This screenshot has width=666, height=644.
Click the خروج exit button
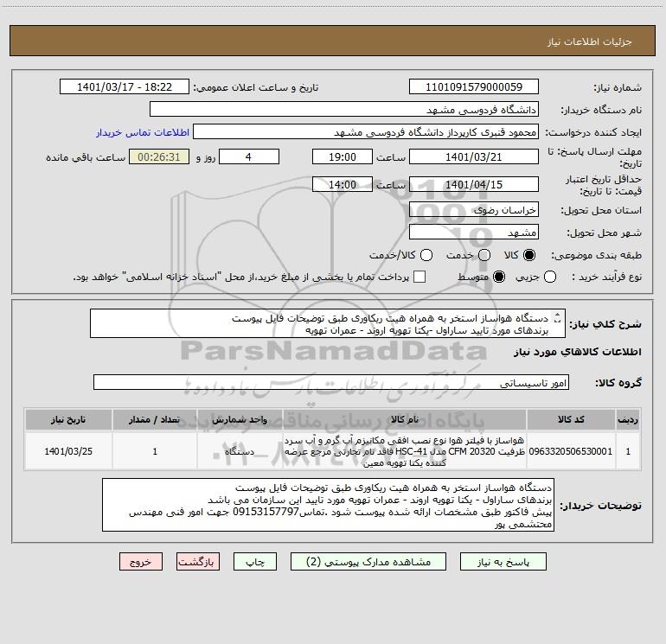tap(141, 562)
